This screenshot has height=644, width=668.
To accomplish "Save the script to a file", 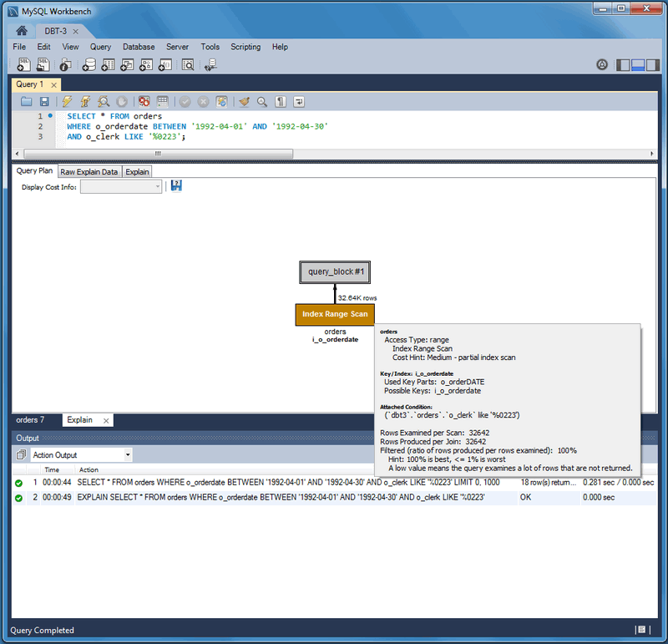I will (44, 101).
